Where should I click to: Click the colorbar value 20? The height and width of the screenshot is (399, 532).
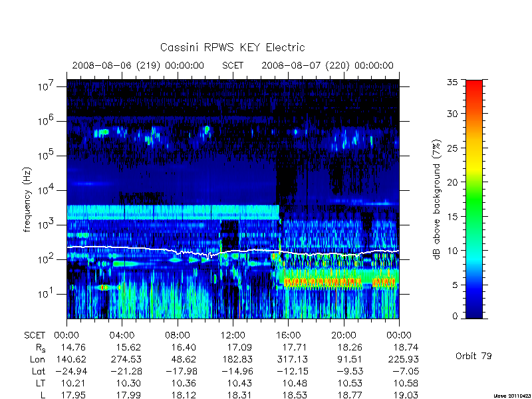tap(453, 182)
